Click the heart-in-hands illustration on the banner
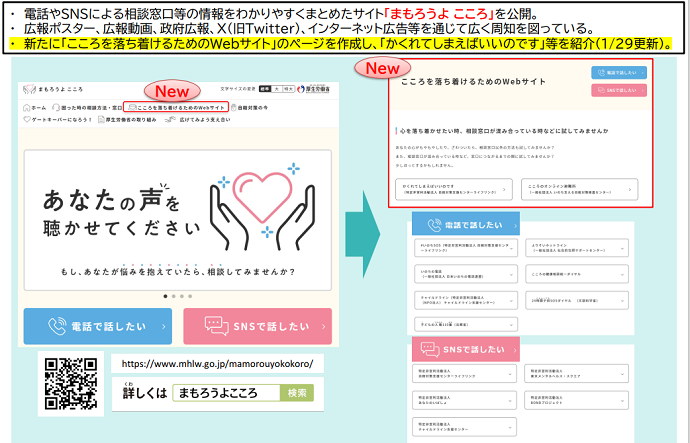Image resolution: width=690 pixels, height=443 pixels. click(x=262, y=206)
